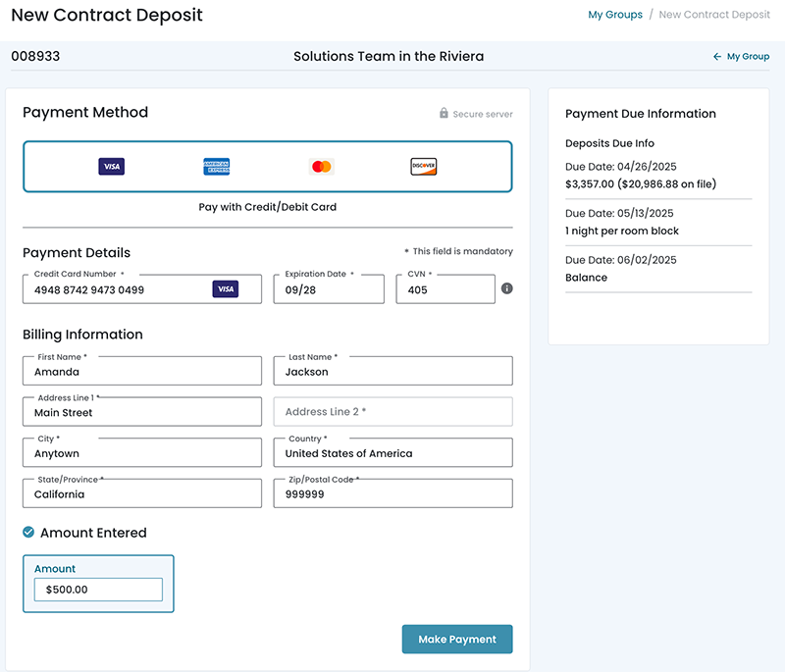Click the back arrow beside My Group
This screenshot has width=785, height=672.
717,57
